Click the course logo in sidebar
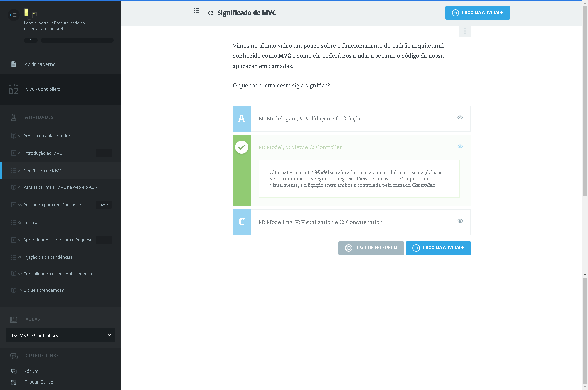The height and width of the screenshot is (390, 588). tap(30, 13)
